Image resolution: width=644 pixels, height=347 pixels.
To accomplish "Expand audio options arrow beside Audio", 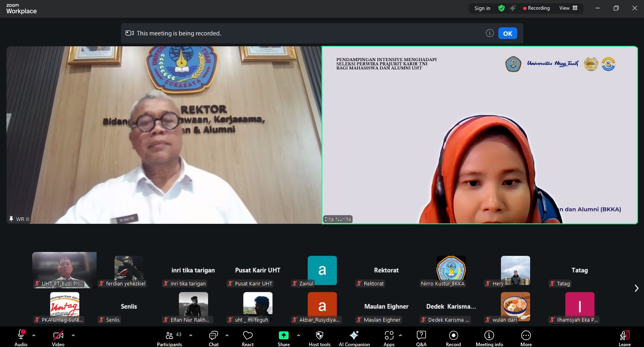I will coord(34,335).
